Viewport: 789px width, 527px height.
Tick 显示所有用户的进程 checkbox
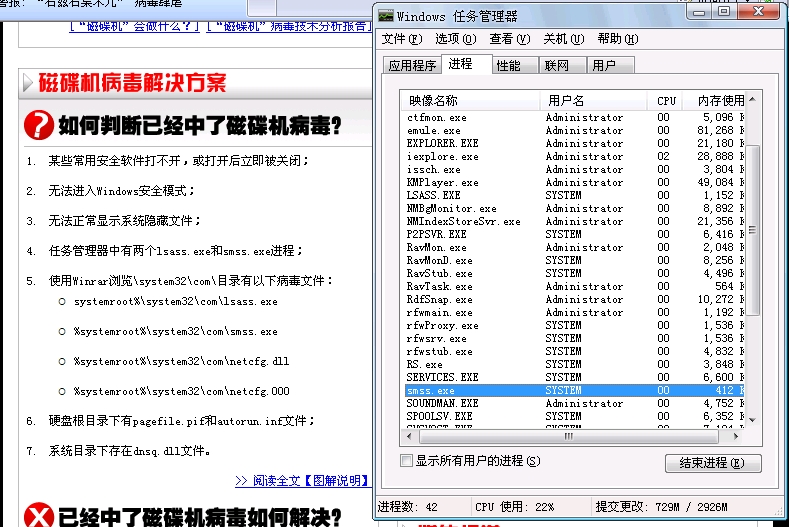coord(406,461)
